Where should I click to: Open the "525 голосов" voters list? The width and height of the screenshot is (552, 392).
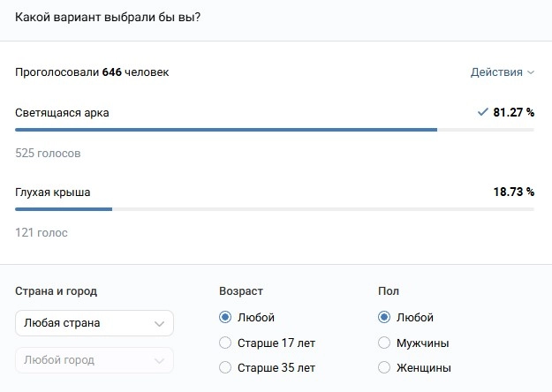point(48,154)
